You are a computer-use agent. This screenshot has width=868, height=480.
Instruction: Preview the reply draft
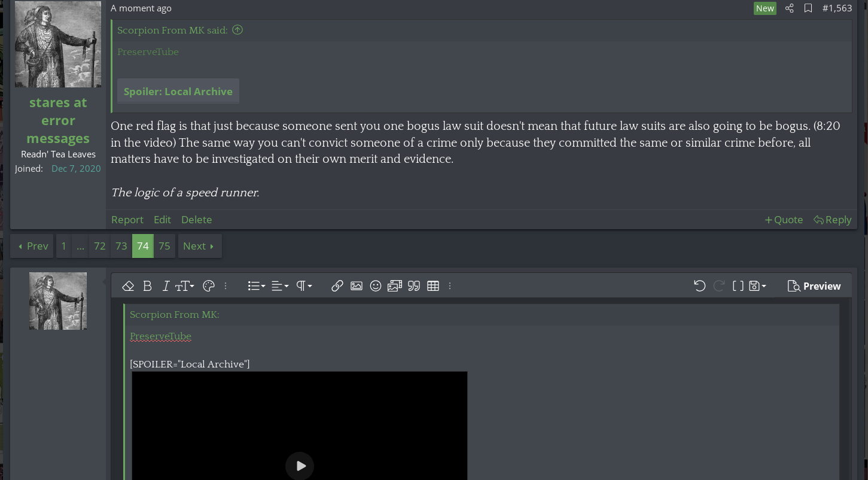tap(814, 286)
